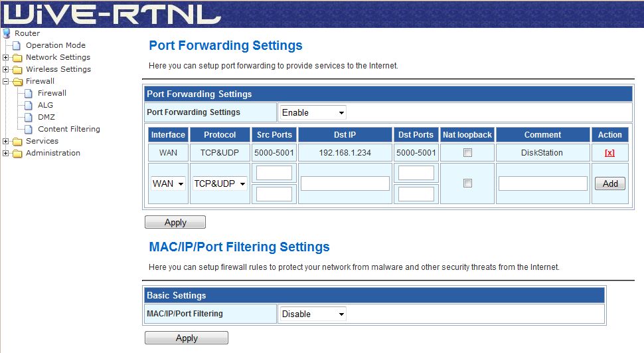Open the Firewall subpage in tree
The image size is (644, 353).
coord(52,93)
